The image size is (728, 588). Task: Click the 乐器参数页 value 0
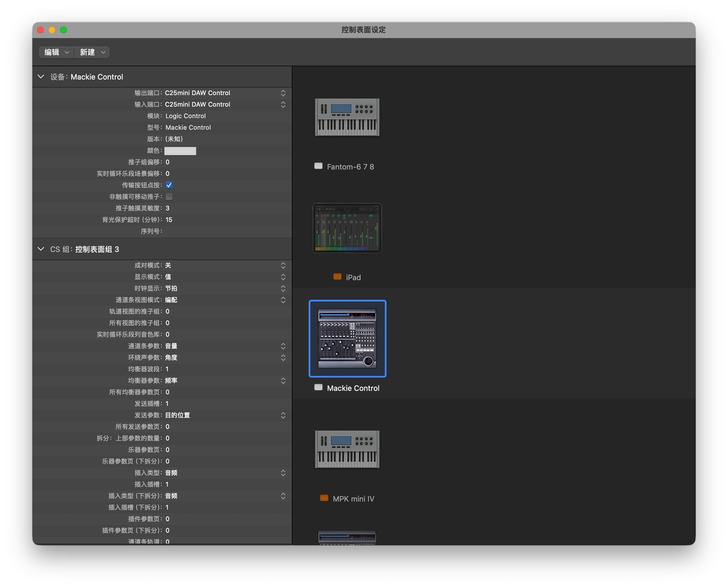(167, 449)
